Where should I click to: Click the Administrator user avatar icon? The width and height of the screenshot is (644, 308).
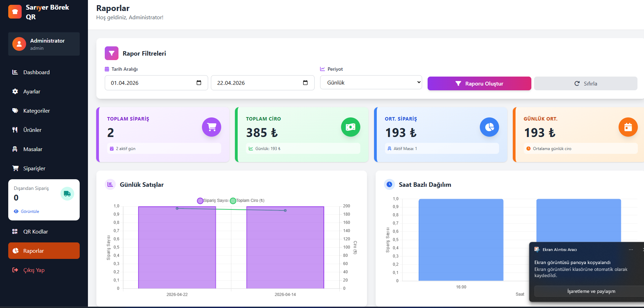click(19, 44)
